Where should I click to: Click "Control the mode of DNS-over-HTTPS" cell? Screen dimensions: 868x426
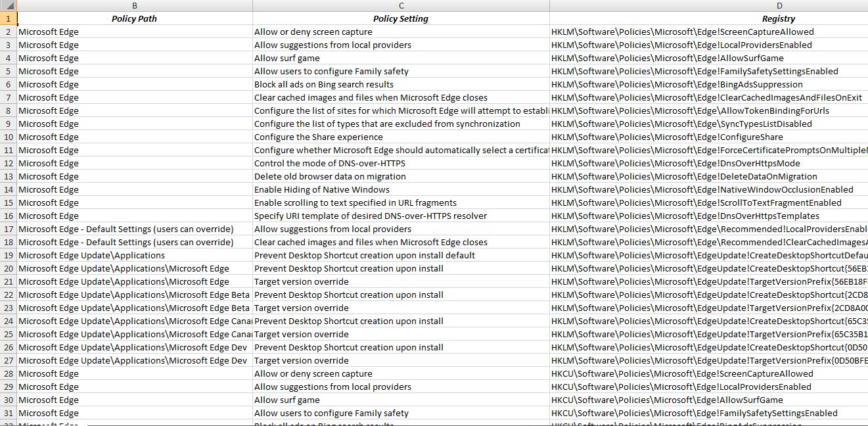(x=401, y=163)
